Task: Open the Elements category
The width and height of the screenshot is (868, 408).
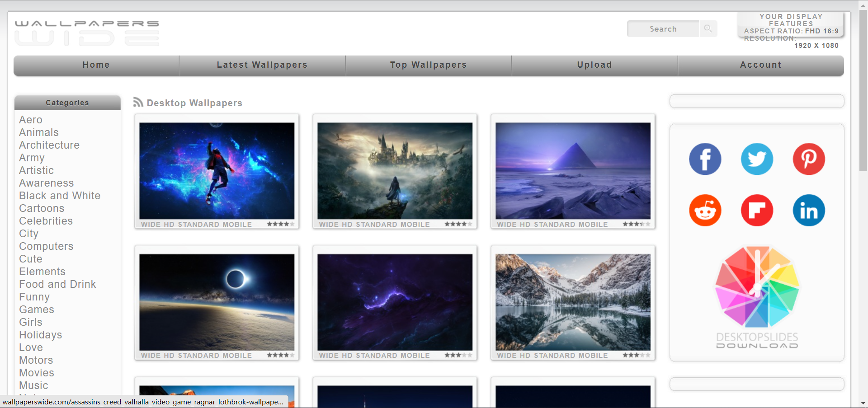Action: 42,272
